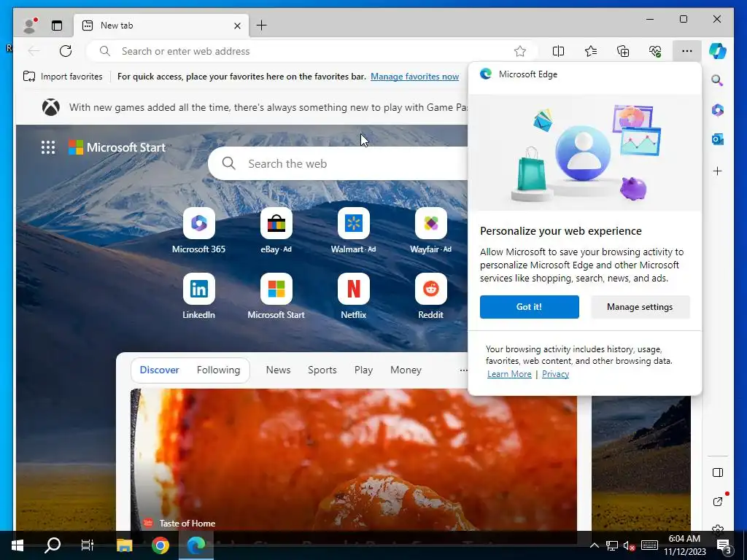Open Task View on the taskbar
747x560 pixels.
pos(88,545)
